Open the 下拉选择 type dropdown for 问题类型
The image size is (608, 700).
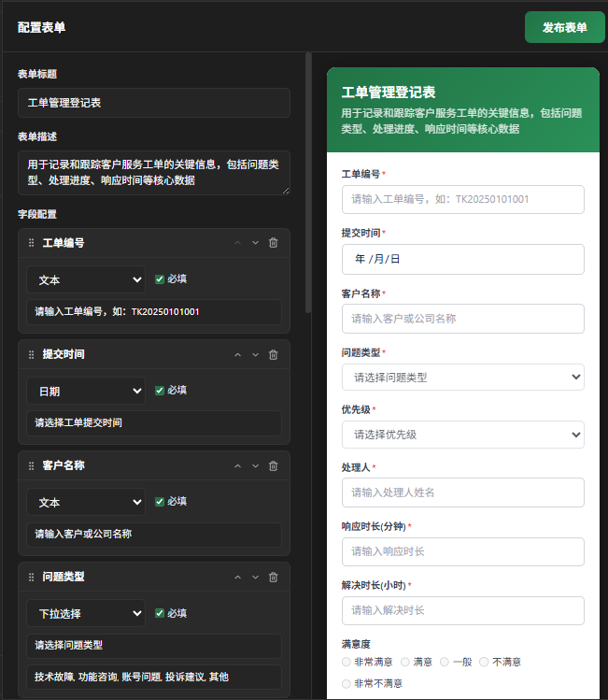pos(86,613)
